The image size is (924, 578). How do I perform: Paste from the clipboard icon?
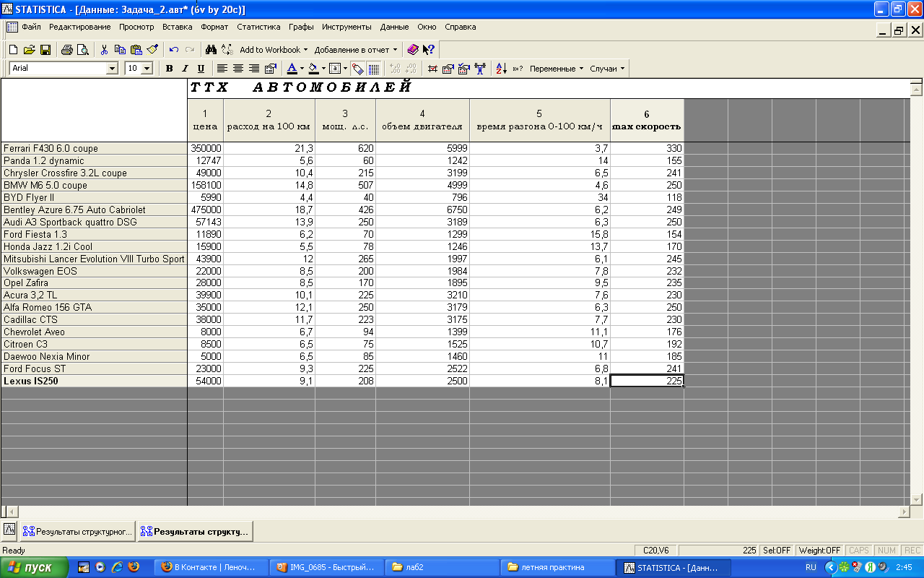point(136,50)
